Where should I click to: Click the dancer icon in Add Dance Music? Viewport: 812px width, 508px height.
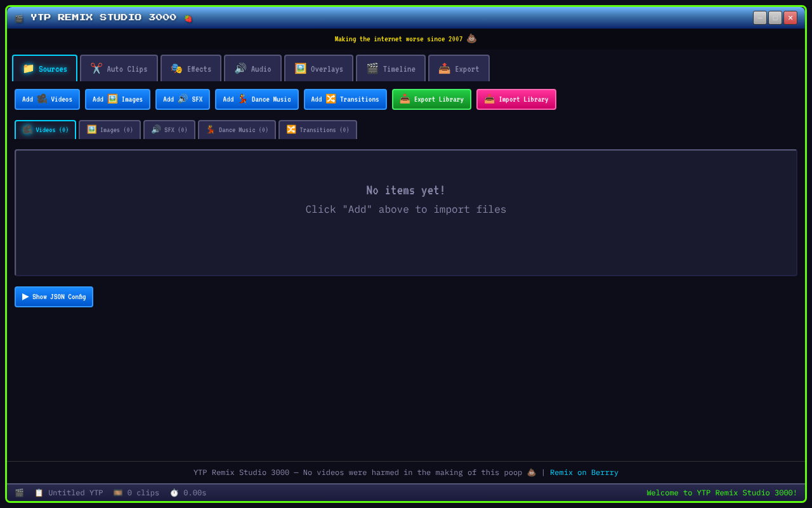click(242, 99)
